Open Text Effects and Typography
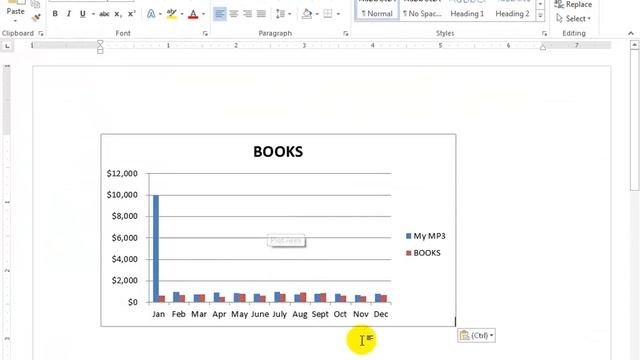 (x=151, y=14)
